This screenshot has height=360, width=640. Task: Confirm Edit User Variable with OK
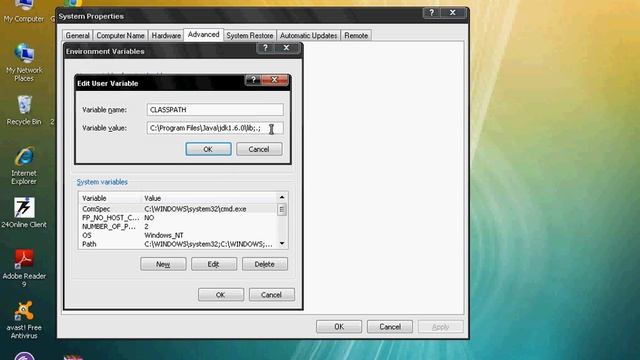coord(208,149)
